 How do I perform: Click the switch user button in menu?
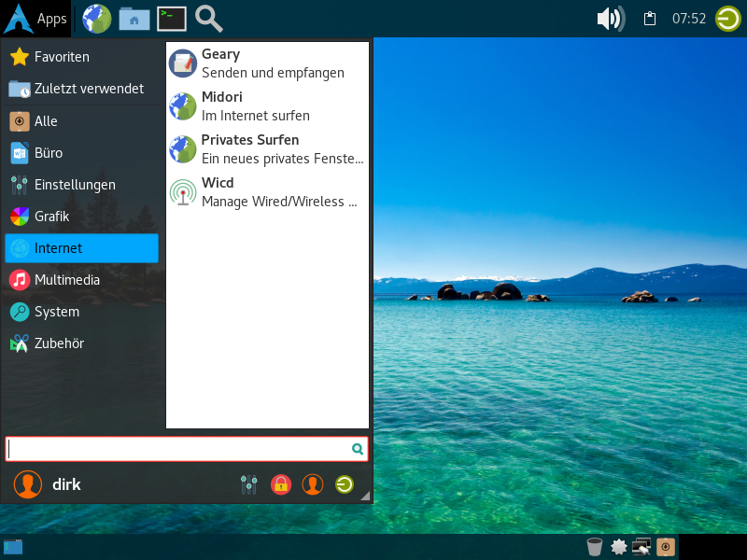312,484
